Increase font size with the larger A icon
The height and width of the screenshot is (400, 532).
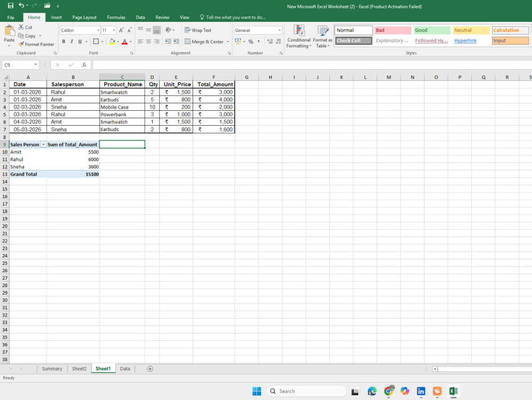[x=121, y=30]
